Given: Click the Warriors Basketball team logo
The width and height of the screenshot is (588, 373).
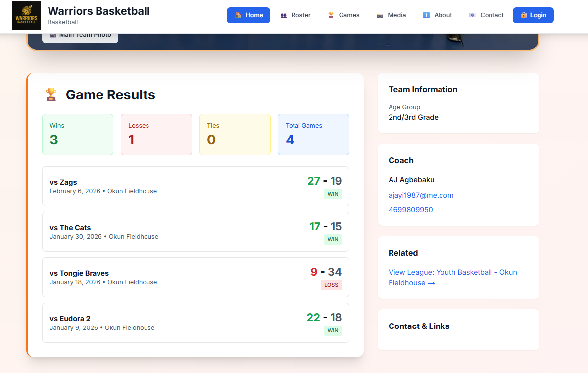Looking at the screenshot, I should [x=26, y=15].
